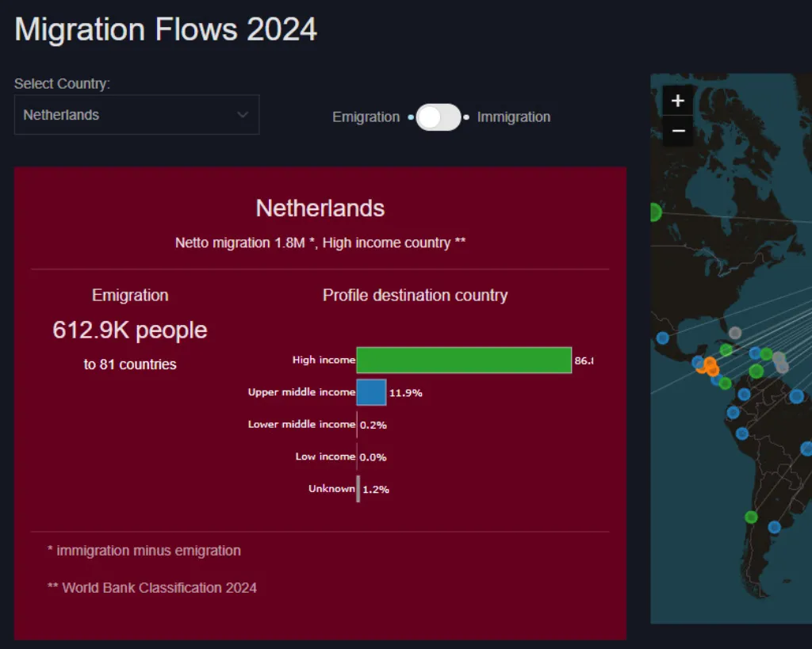This screenshot has height=649, width=812.
Task: Select the blue marker in Peru
Action: [741, 433]
